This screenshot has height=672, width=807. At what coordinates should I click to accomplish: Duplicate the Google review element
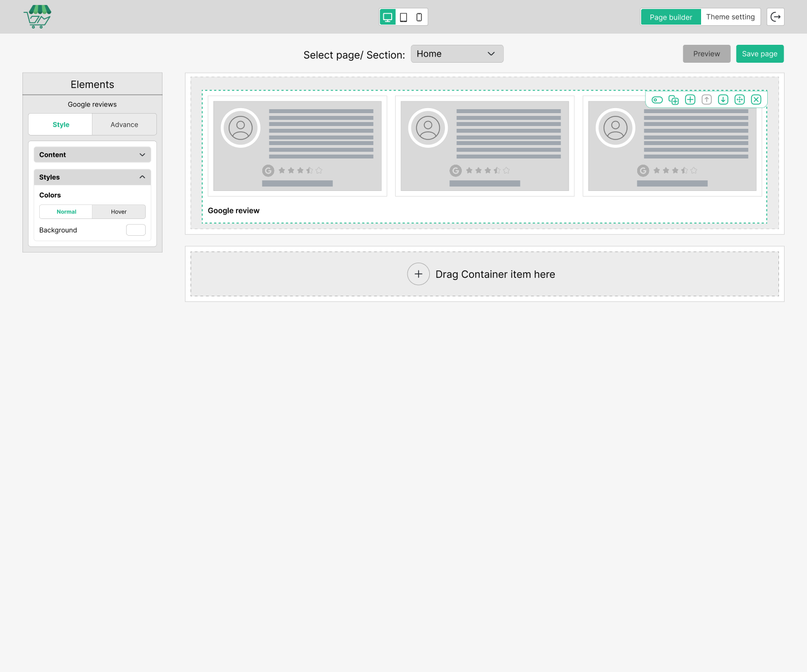674,100
